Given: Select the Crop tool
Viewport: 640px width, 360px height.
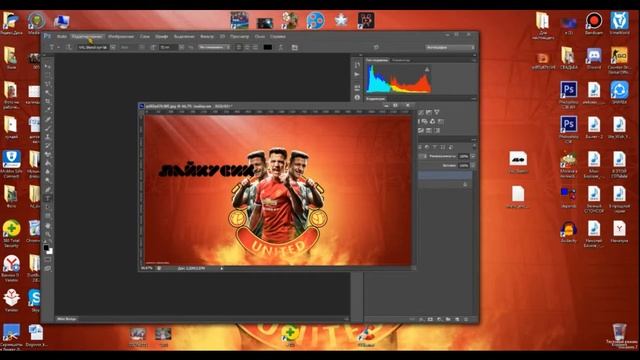Looking at the screenshot, I should tap(48, 101).
